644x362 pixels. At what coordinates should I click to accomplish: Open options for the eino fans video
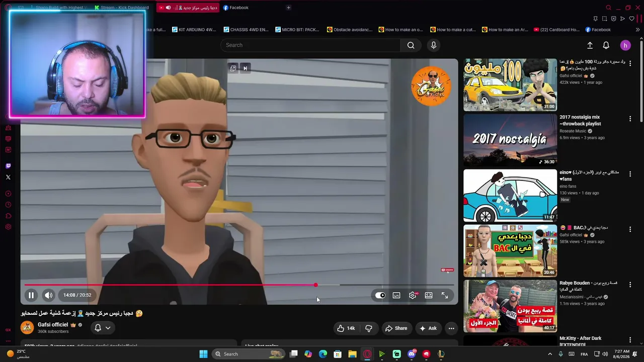click(x=630, y=174)
